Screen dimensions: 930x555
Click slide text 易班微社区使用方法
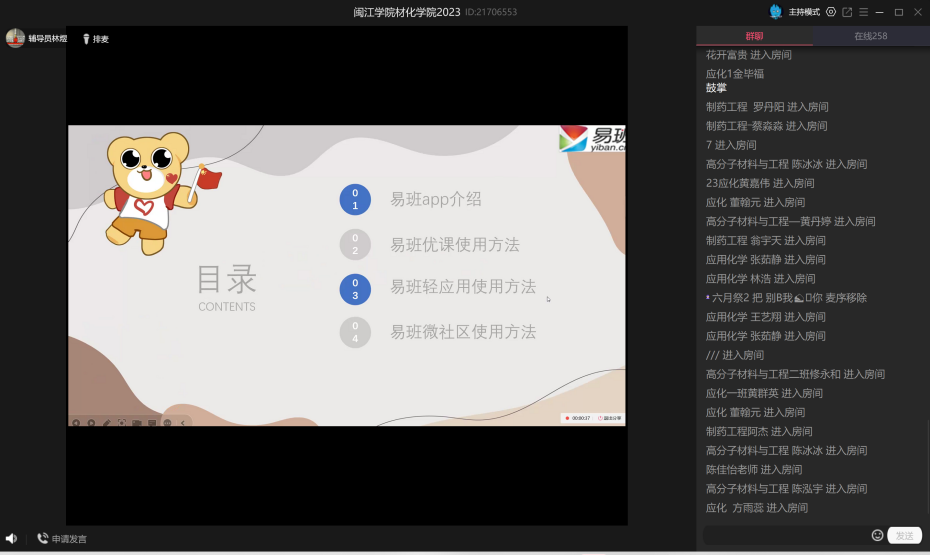(463, 332)
